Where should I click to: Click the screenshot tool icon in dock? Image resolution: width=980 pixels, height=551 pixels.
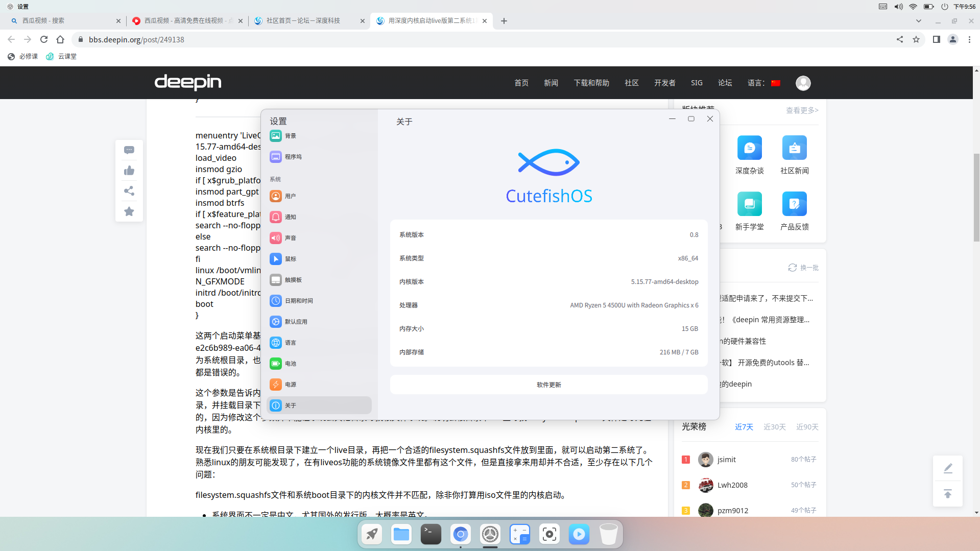pyautogui.click(x=549, y=535)
